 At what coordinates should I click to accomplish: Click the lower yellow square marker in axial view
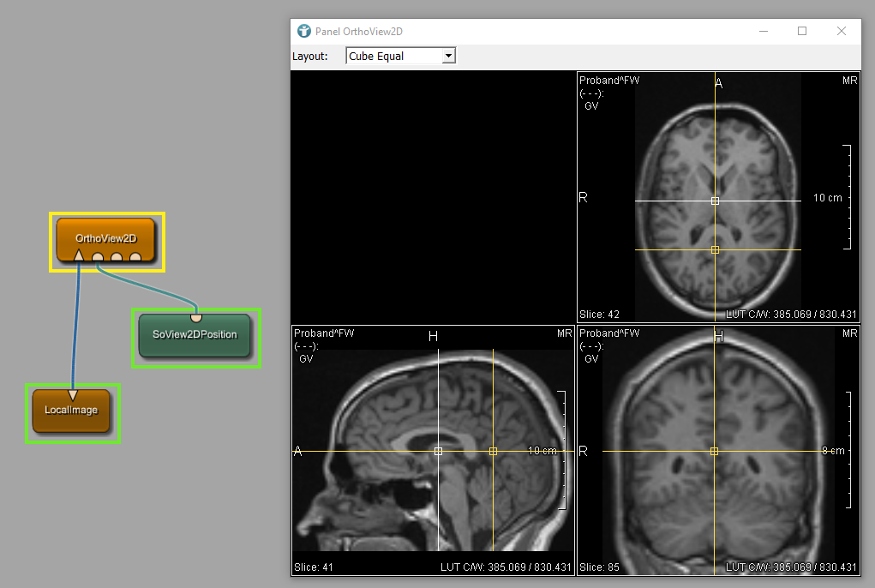[715, 249]
